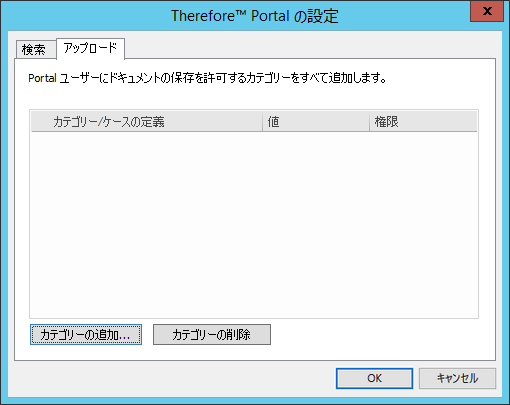Click the カテゴリー/ケースの定義 column header

click(x=147, y=121)
